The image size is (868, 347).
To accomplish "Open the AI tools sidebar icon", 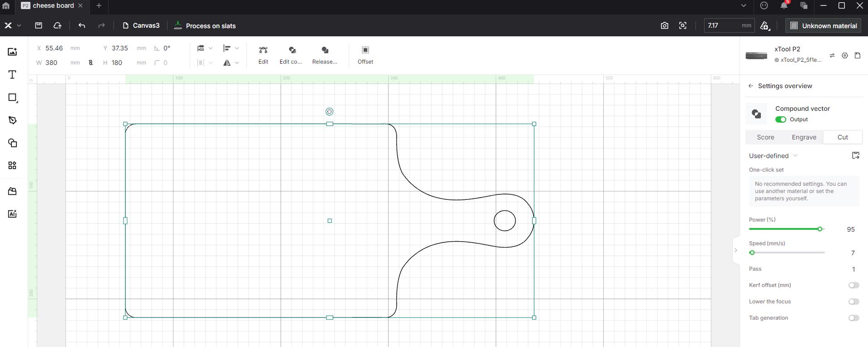I will (12, 214).
